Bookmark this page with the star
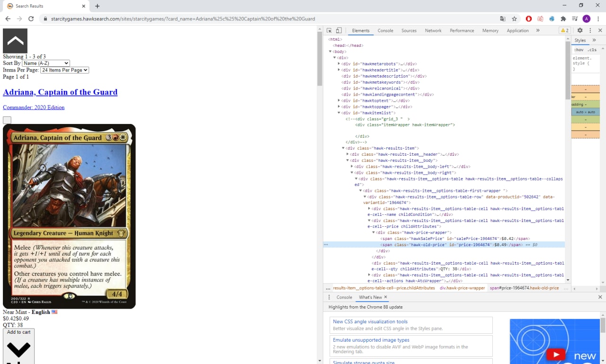The height and width of the screenshot is (364, 606). click(515, 19)
